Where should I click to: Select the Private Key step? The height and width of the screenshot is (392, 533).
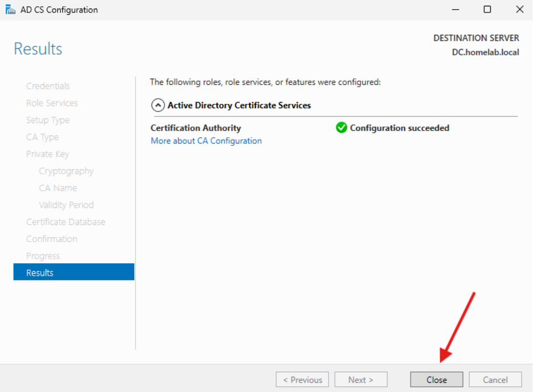click(x=48, y=154)
